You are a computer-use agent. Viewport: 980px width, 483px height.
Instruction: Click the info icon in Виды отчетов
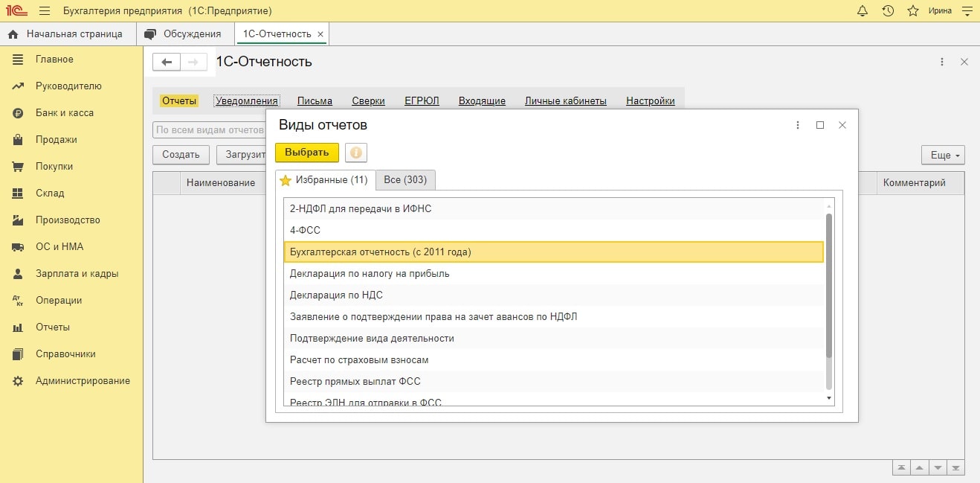(x=355, y=153)
